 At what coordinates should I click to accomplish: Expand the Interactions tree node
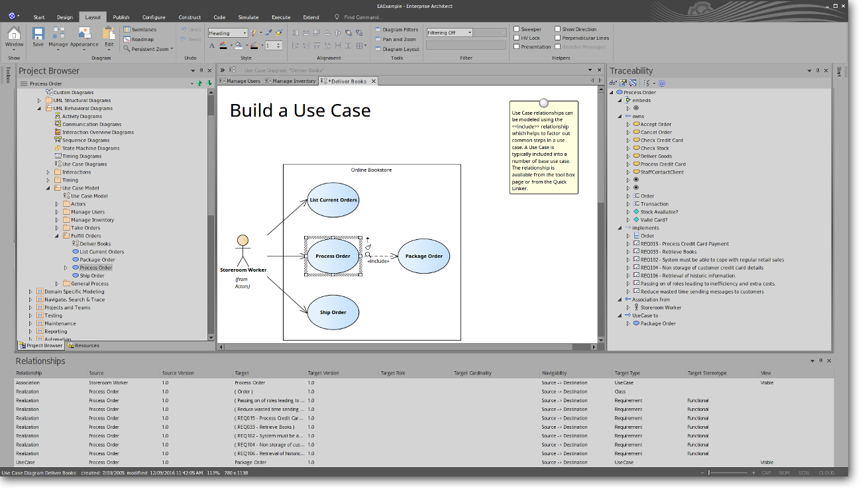pos(48,172)
